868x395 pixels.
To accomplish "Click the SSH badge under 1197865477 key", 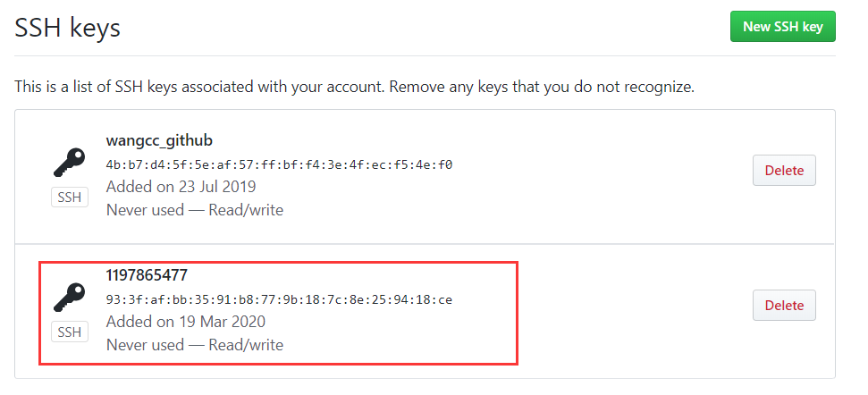I will 70,332.
